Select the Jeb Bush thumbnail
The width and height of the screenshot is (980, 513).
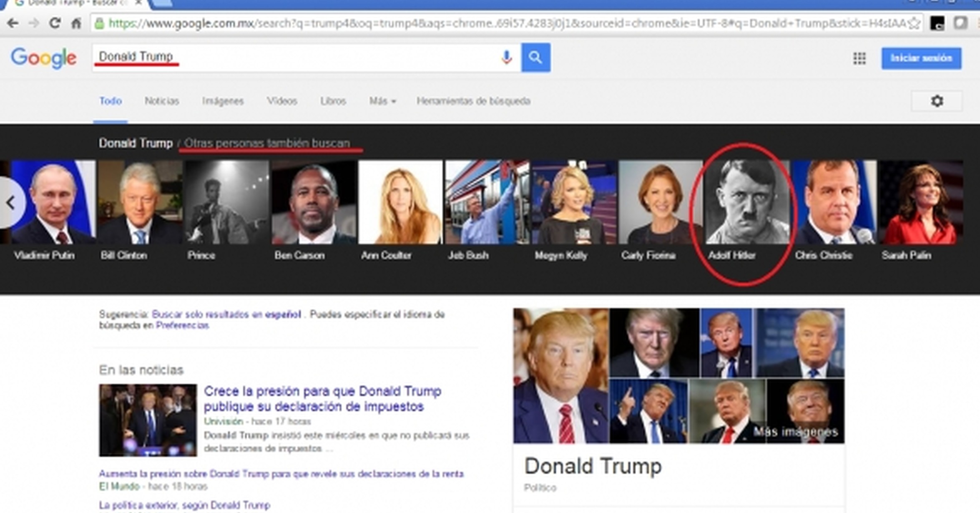tap(487, 203)
